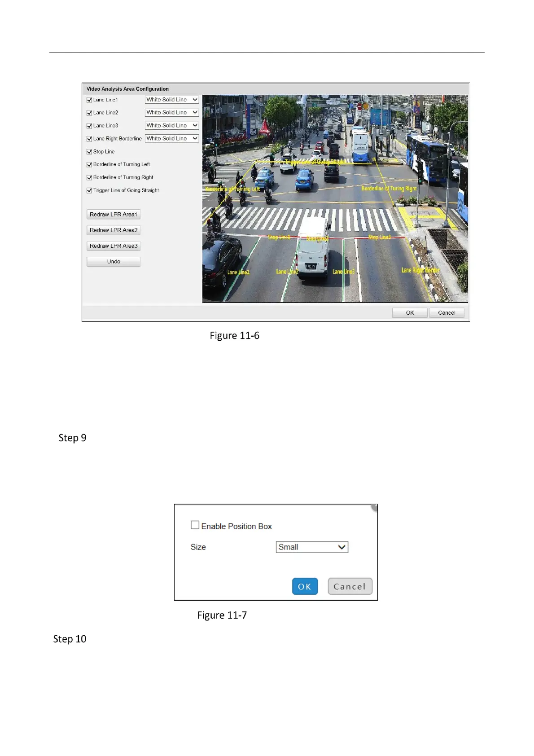This screenshot has height=756, width=534.
Task: Open Lane Right Borderline line type dropdown
Action: coord(172,138)
